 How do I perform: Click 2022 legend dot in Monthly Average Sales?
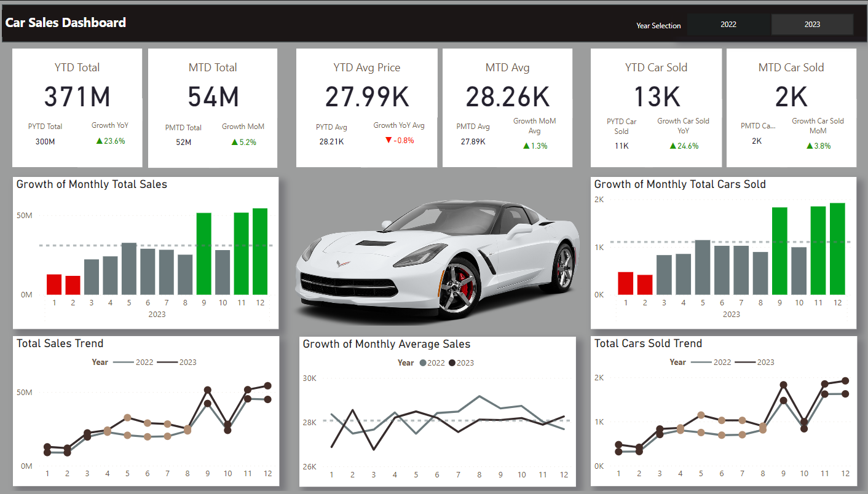[x=422, y=363]
